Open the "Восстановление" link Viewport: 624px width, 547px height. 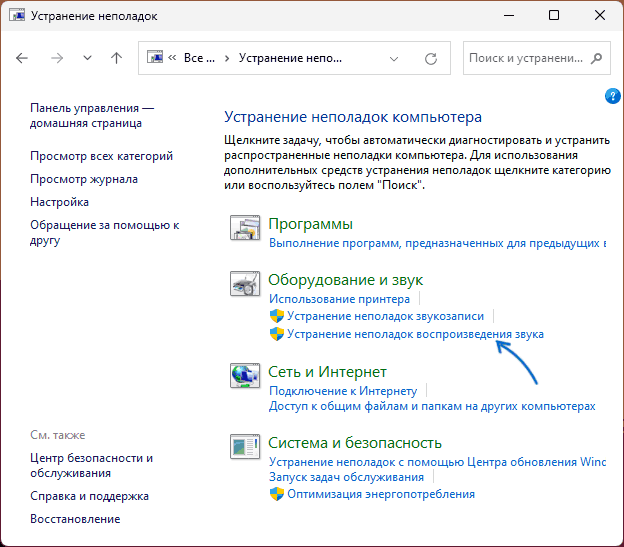pyautogui.click(x=75, y=519)
